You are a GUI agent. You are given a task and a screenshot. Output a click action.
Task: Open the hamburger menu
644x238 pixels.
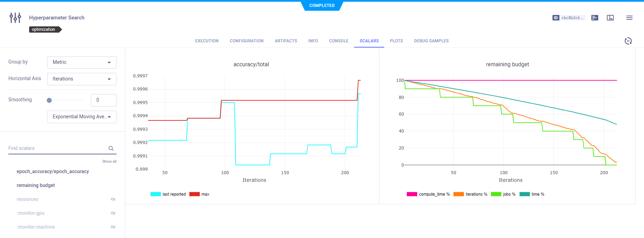(629, 18)
